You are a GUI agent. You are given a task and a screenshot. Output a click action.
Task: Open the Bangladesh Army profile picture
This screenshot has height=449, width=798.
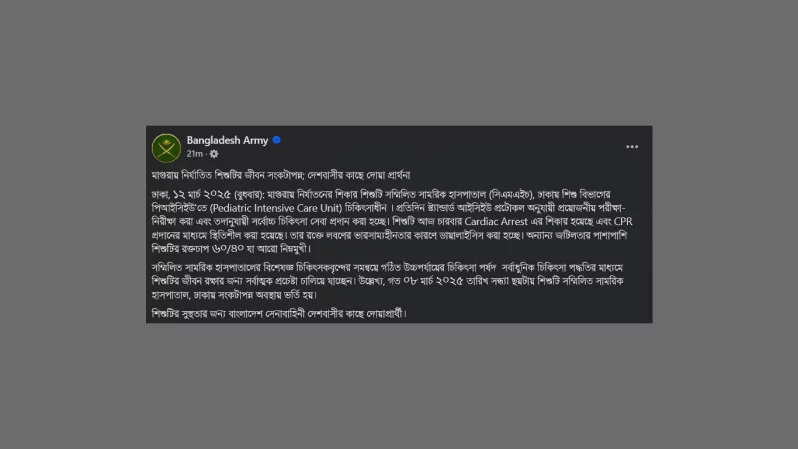pyautogui.click(x=166, y=148)
